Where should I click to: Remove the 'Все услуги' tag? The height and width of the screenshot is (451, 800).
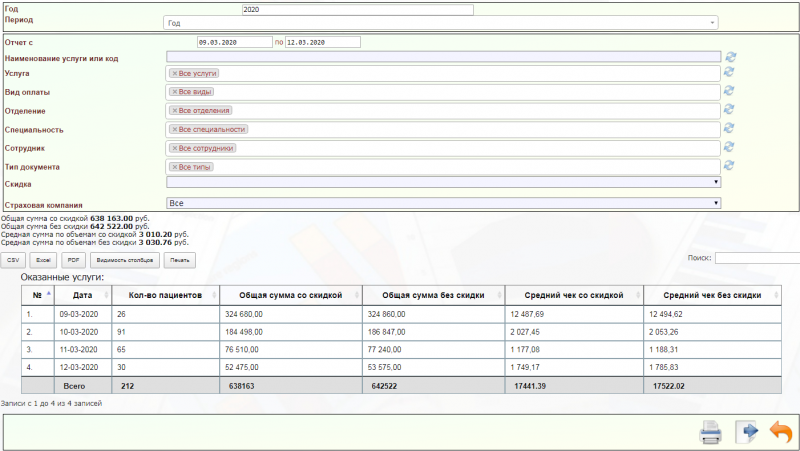pos(174,74)
